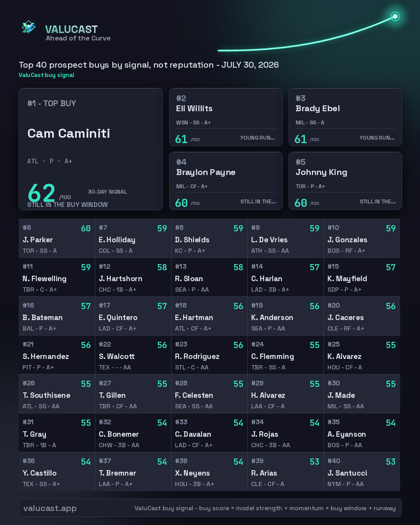Screen dimensions: 420x525
Task: Select the A. Eyanson tile
Action: point(362,433)
